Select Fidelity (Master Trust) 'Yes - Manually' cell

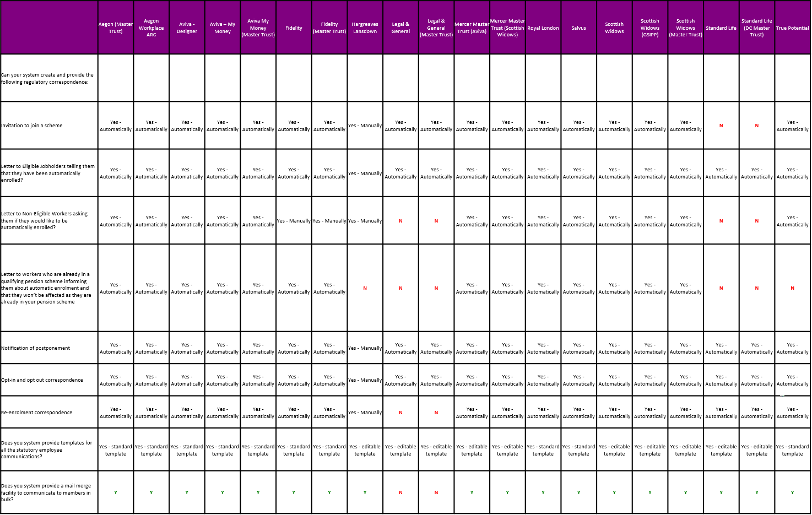[329, 221]
